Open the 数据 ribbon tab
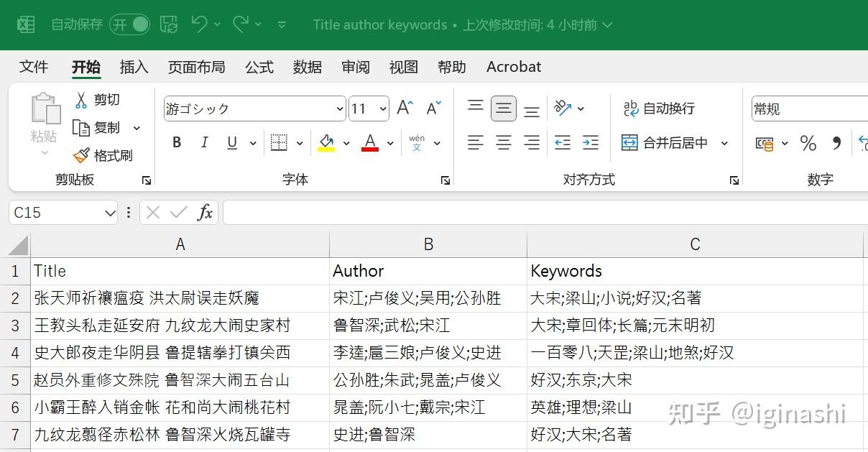 coord(308,67)
